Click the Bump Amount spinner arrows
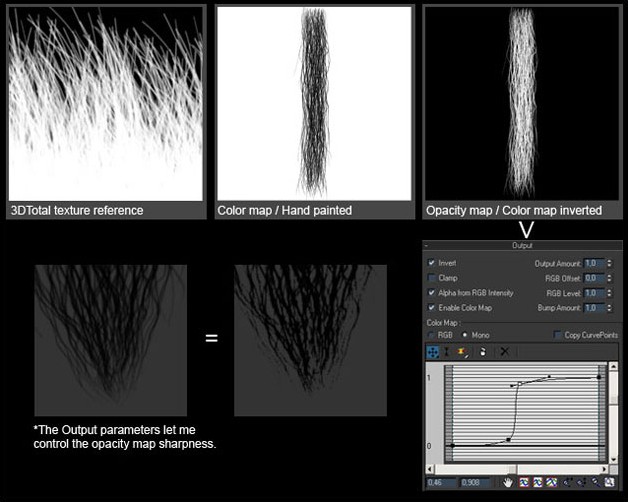 point(610,308)
